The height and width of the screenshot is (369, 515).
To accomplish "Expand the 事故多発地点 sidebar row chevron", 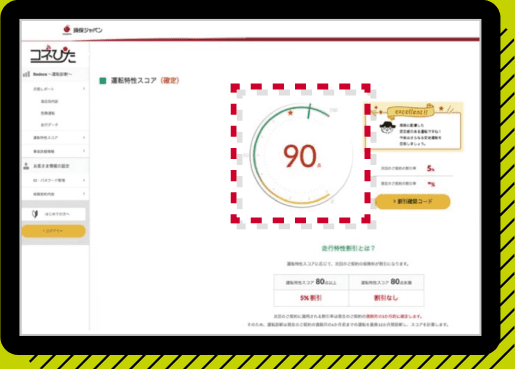I will click(84, 151).
